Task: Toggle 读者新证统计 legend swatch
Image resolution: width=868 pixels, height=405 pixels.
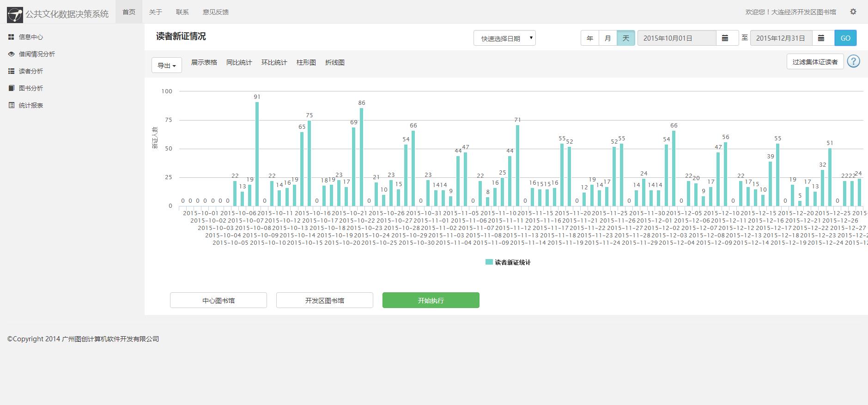Action: pos(489,262)
